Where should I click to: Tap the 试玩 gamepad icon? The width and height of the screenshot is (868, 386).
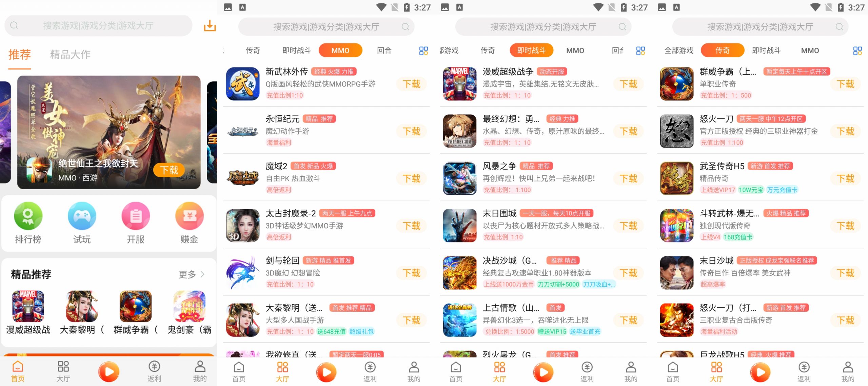[82, 216]
